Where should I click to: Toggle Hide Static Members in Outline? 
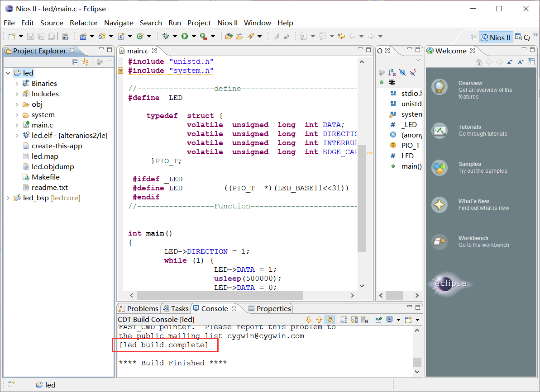coord(412,72)
